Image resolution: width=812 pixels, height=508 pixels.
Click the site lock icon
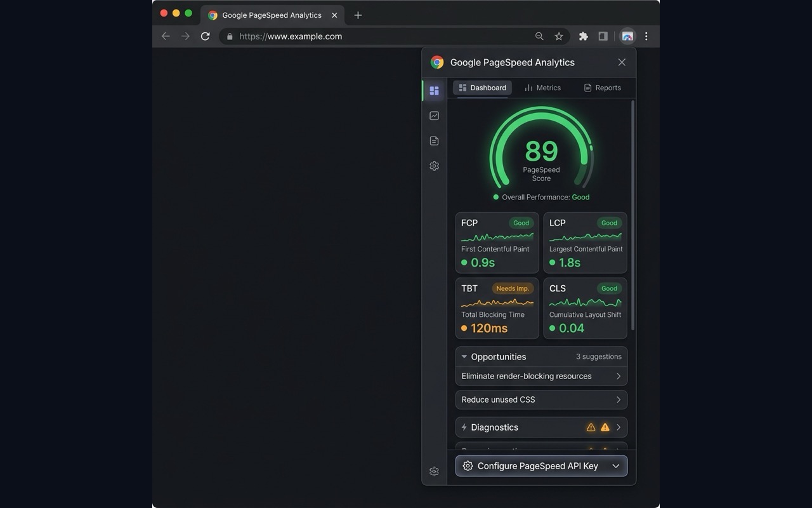230,36
